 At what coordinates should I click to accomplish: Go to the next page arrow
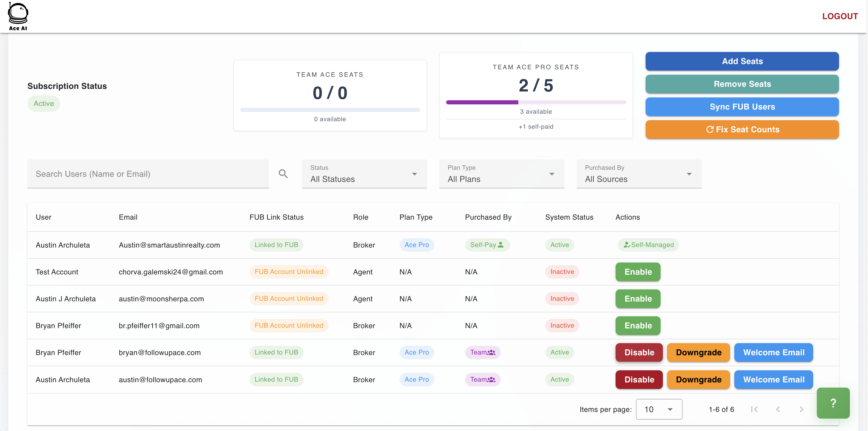pos(801,409)
